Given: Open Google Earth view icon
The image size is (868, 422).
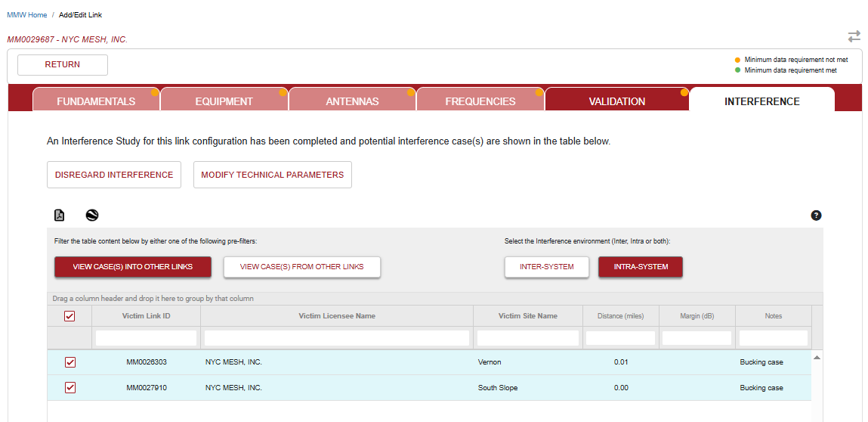Looking at the screenshot, I should (92, 216).
